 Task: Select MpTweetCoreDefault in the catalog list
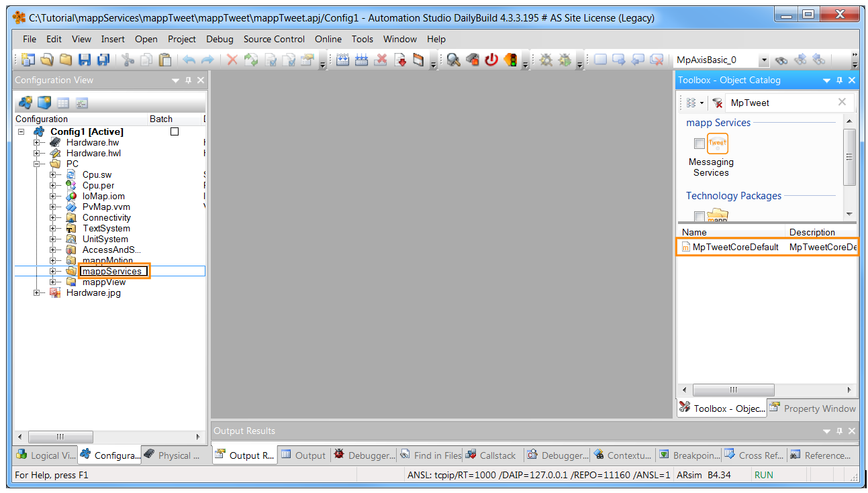767,247
